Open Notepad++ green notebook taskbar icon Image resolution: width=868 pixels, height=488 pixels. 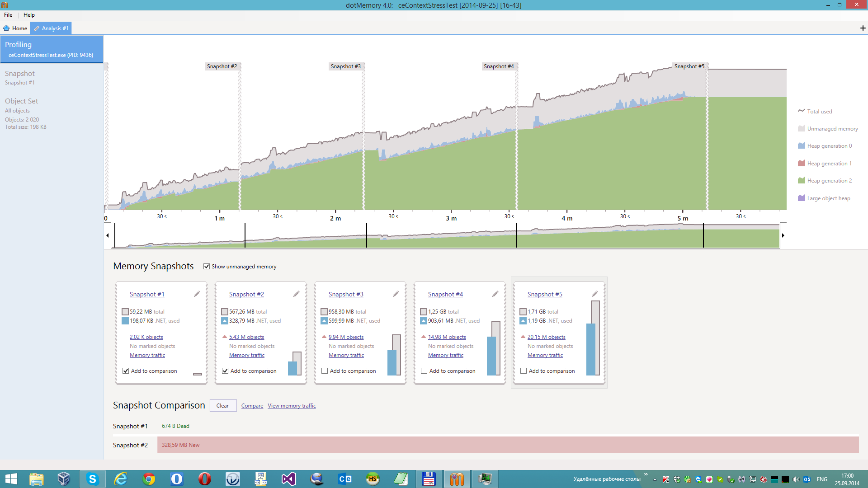click(401, 479)
